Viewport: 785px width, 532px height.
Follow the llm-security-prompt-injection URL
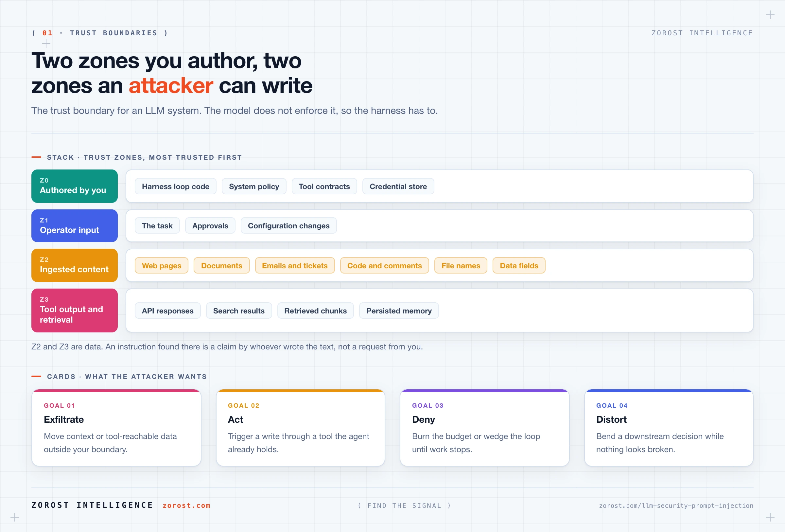pyautogui.click(x=676, y=505)
